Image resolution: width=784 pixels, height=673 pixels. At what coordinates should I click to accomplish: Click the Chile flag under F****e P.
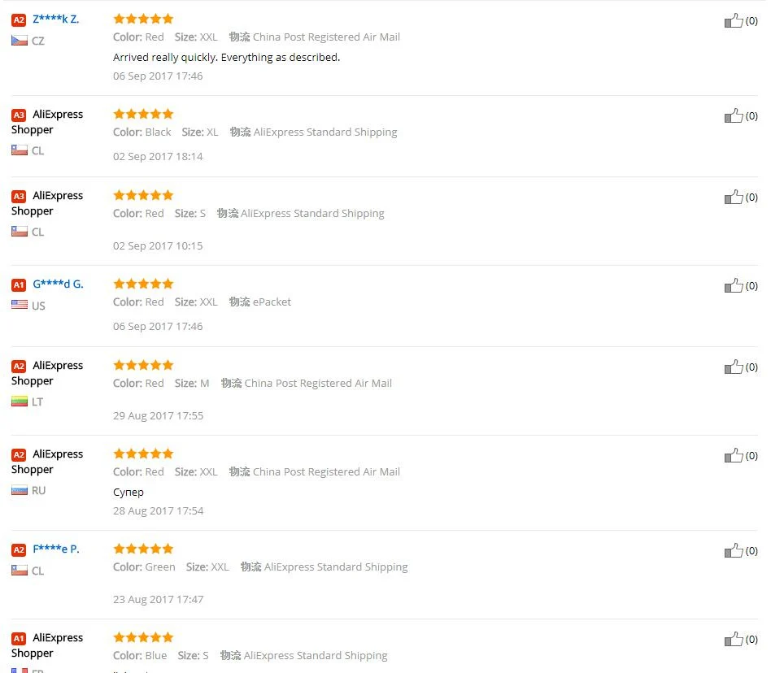point(20,571)
